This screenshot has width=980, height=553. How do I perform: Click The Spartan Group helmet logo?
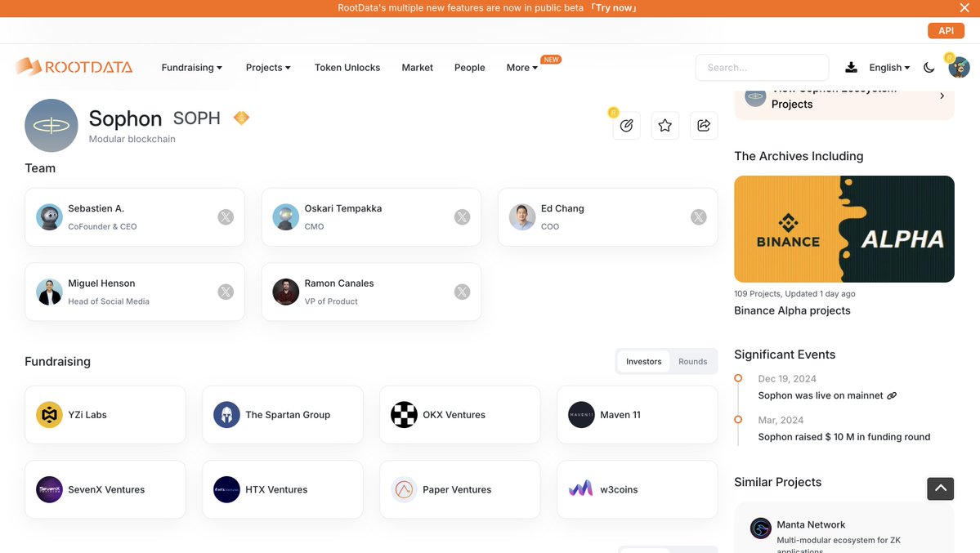pyautogui.click(x=227, y=415)
